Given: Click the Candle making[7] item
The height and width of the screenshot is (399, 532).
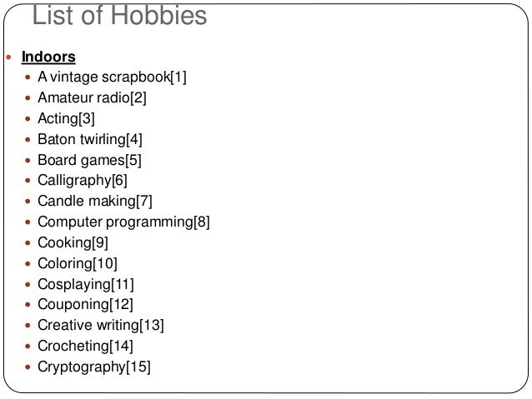Looking at the screenshot, I should click(x=95, y=201).
